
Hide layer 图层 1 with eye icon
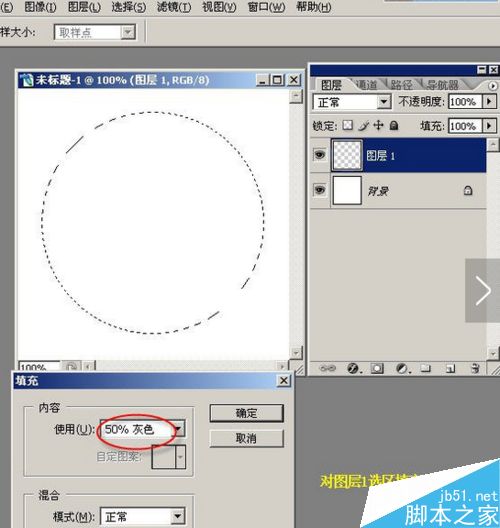tap(320, 155)
